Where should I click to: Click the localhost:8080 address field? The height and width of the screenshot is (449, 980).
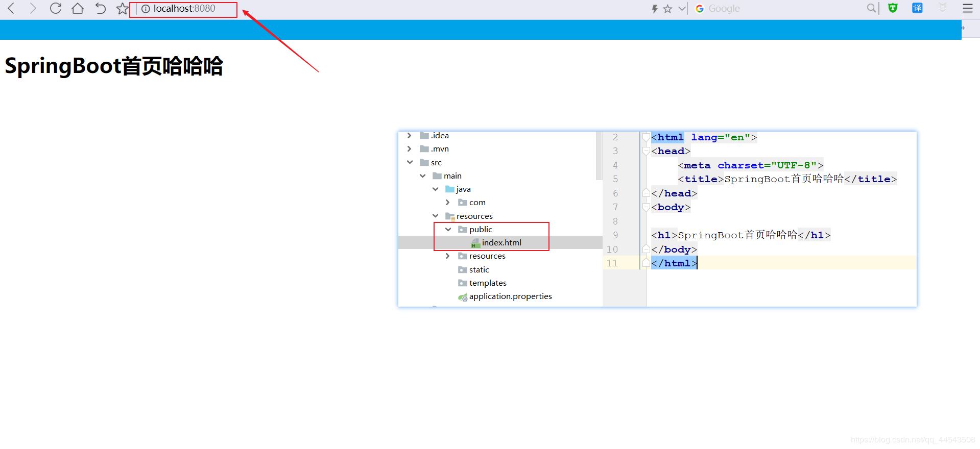point(183,9)
